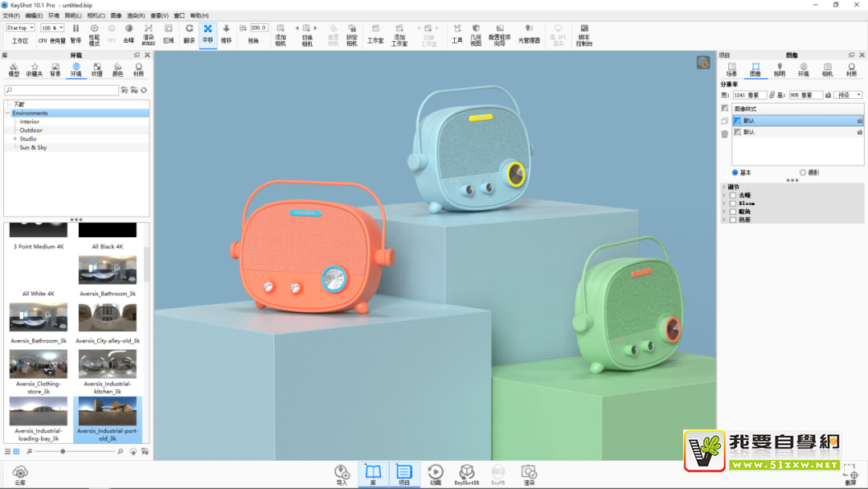This screenshot has width=868, height=489.
Task: Switch to the 纹理 library tab
Action: pos(97,70)
